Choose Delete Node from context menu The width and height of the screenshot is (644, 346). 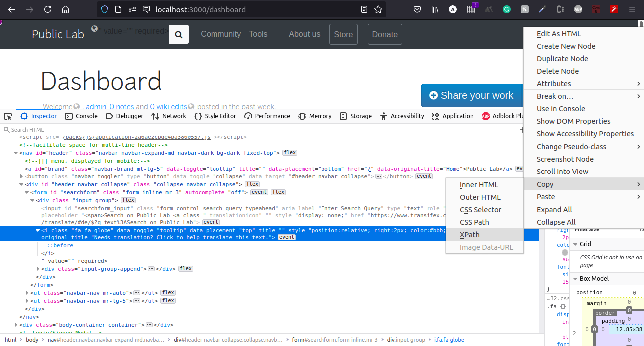pyautogui.click(x=583, y=71)
